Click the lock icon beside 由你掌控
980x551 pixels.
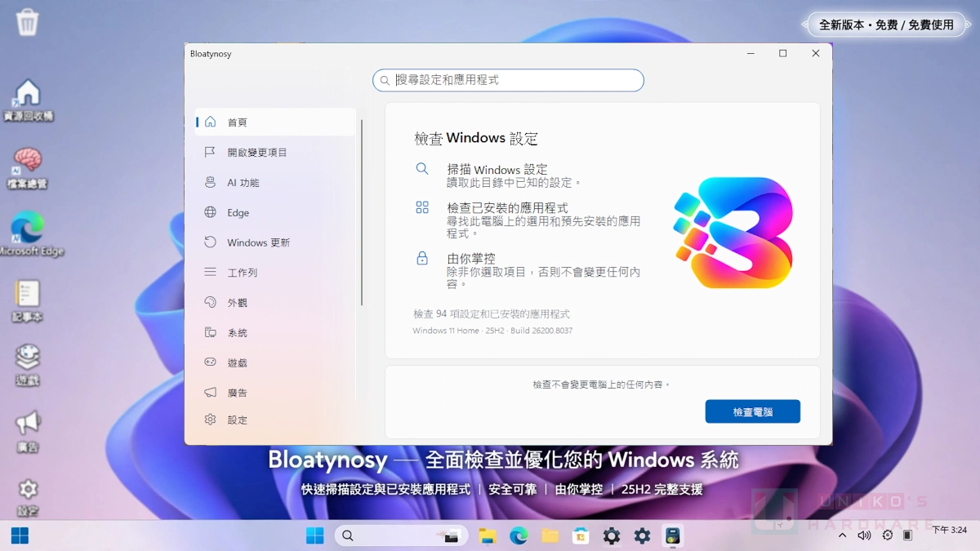pos(422,258)
